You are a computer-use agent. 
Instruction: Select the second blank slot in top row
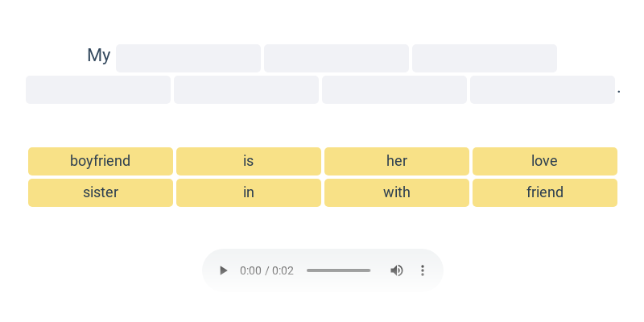(336, 59)
